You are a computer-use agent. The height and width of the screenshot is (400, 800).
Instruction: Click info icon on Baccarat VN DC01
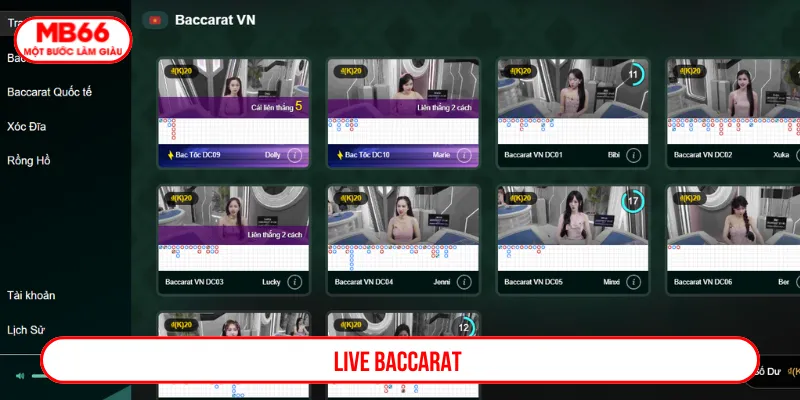point(633,155)
